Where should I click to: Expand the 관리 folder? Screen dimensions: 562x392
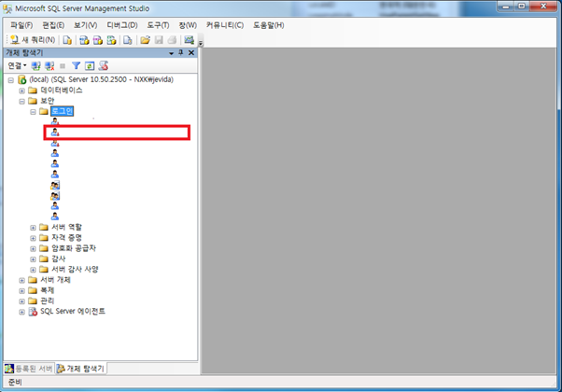click(x=21, y=301)
